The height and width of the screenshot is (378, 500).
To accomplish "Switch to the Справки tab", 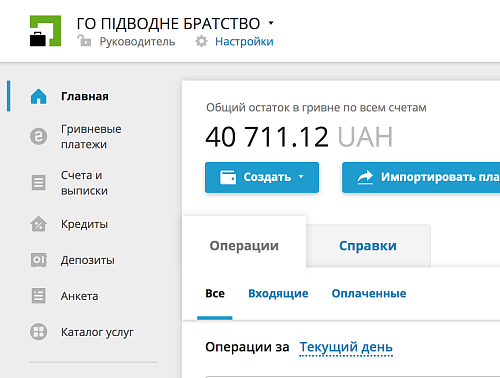I will (x=368, y=246).
